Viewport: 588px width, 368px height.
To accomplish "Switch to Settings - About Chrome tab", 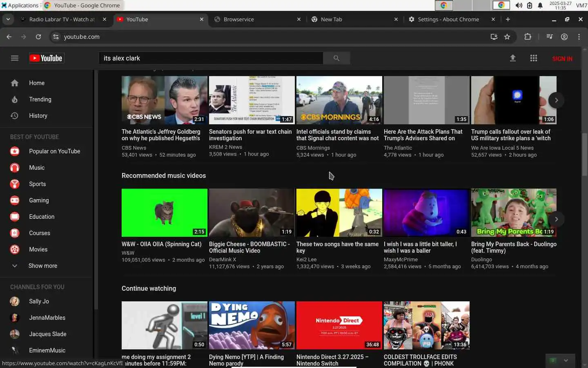I will (452, 19).
